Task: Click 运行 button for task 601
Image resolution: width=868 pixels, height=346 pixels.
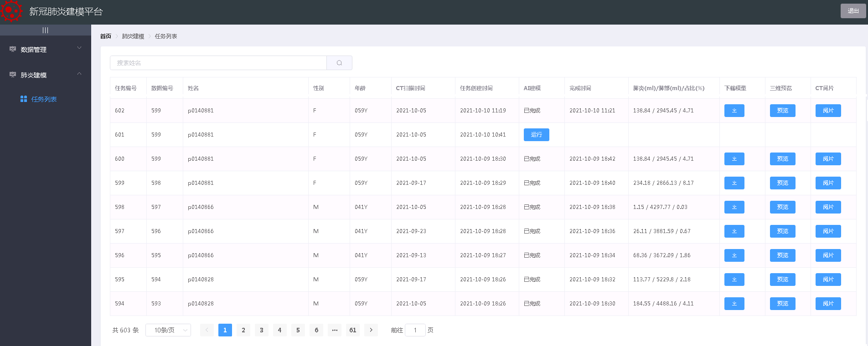Action: (536, 135)
